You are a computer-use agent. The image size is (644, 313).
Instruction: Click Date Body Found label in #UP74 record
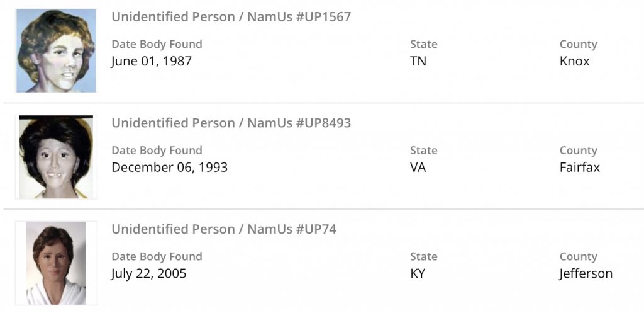tap(157, 257)
